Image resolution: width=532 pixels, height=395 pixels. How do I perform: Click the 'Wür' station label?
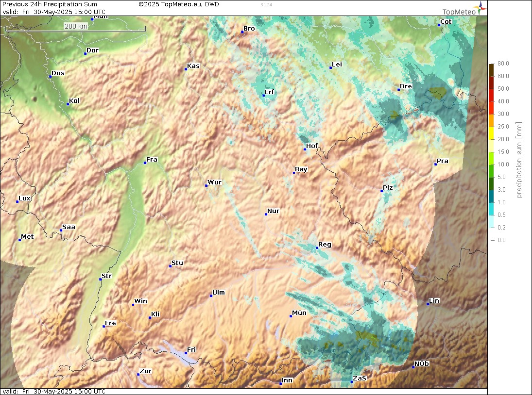(214, 182)
